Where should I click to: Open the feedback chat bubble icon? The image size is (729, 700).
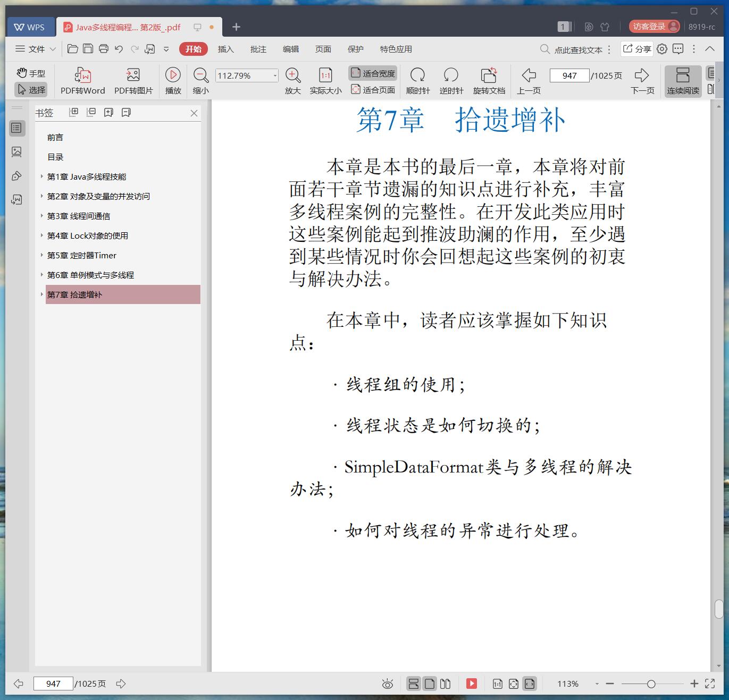[x=678, y=49]
